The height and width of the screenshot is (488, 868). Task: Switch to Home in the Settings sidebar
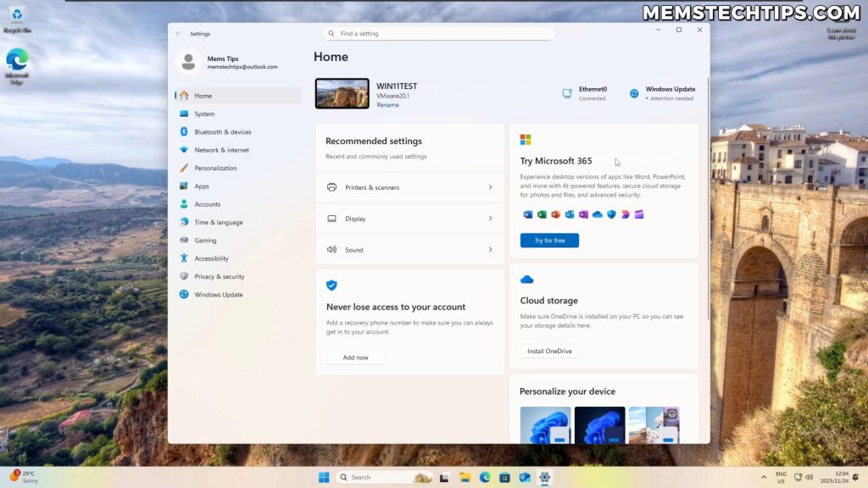point(202,96)
